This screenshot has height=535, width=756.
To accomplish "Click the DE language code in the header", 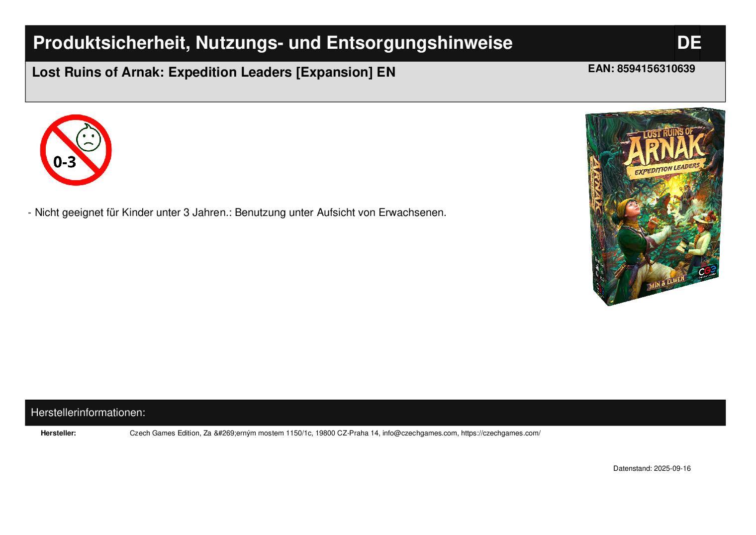I will pos(688,43).
